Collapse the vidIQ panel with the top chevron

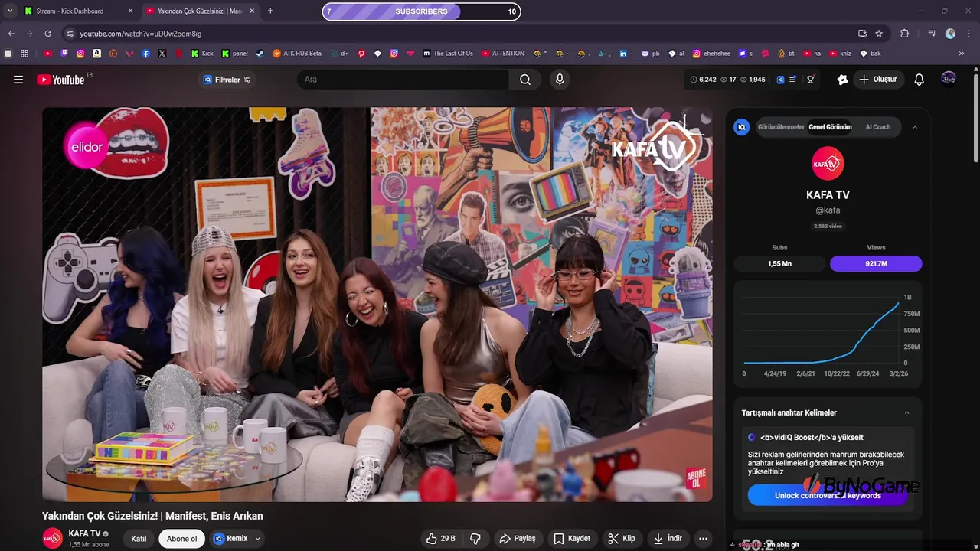pyautogui.click(x=914, y=127)
